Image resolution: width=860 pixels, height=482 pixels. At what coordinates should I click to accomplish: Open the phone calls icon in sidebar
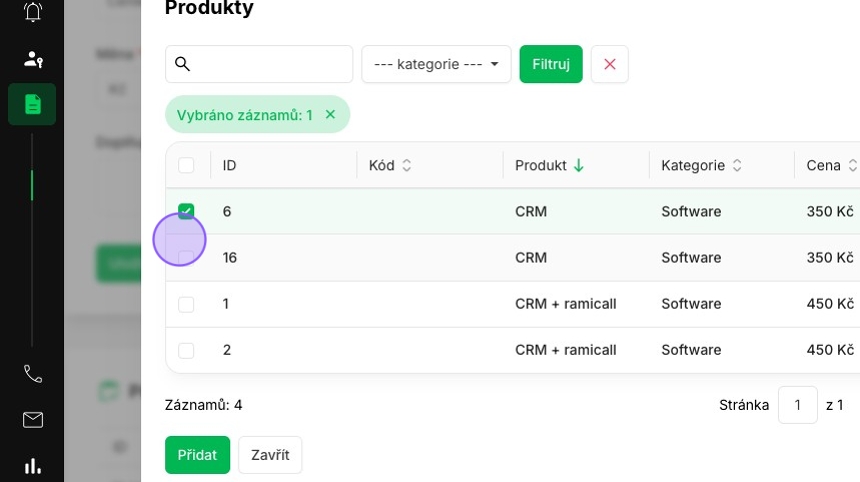click(x=33, y=374)
